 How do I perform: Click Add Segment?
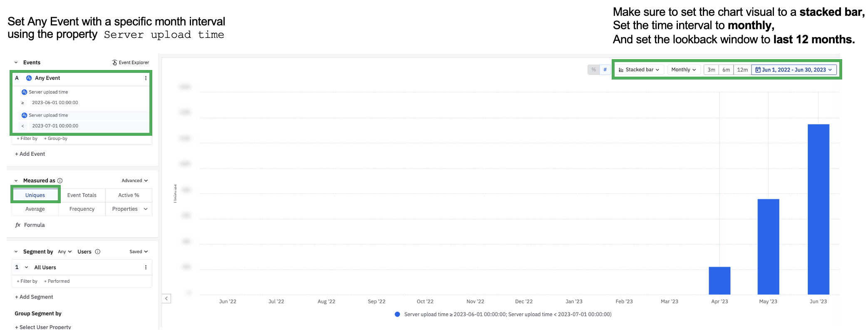tap(34, 297)
